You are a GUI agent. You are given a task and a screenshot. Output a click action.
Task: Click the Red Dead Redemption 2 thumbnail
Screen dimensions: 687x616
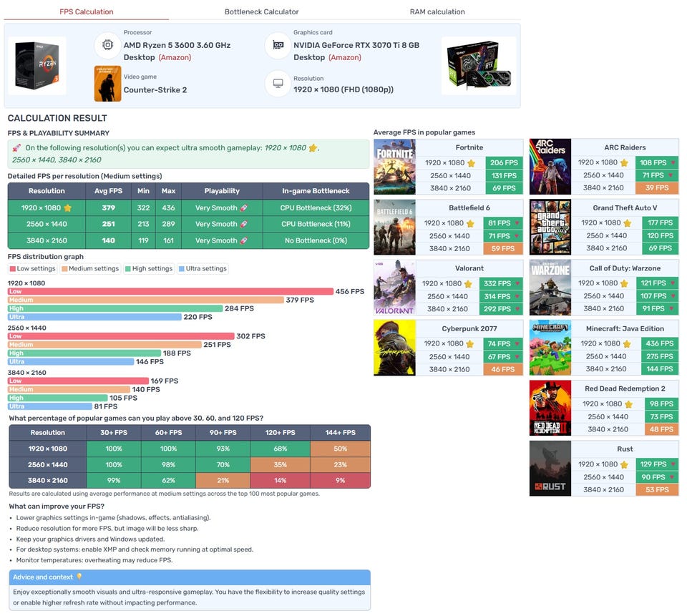click(550, 408)
